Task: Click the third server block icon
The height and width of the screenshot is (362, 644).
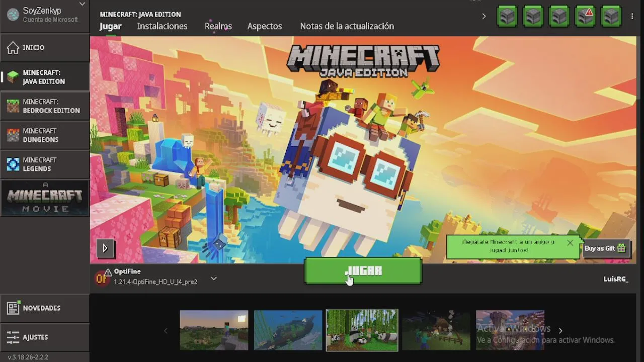Action: (559, 16)
